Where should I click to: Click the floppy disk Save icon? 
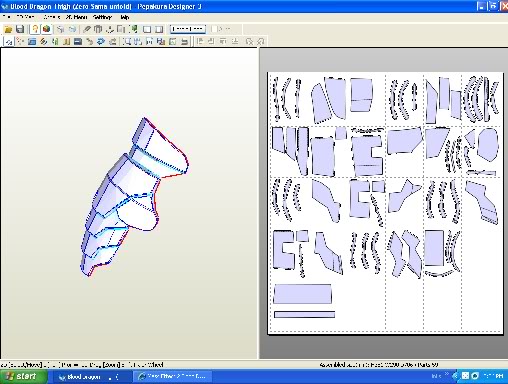click(x=20, y=29)
